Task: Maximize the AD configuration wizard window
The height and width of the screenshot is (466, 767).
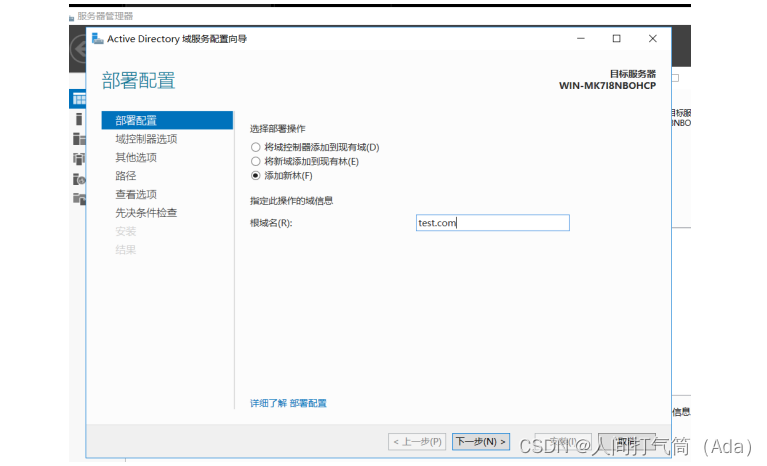Action: pos(616,39)
